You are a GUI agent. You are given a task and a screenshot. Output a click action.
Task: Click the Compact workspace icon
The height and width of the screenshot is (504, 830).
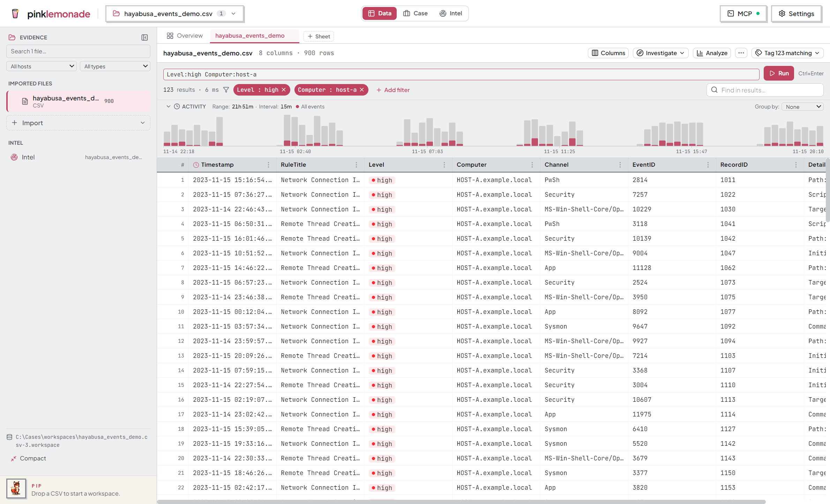(13, 459)
